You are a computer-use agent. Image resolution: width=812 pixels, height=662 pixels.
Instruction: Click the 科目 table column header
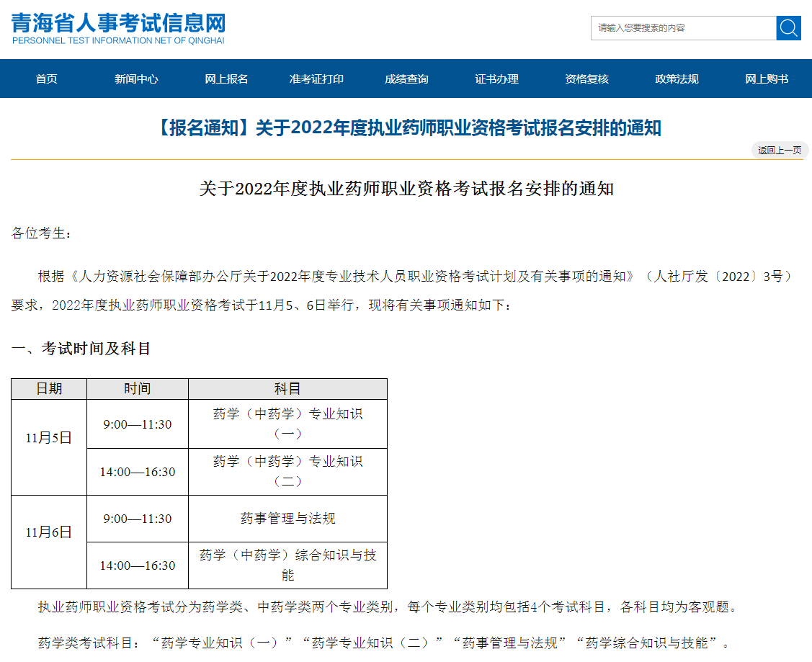coord(287,389)
